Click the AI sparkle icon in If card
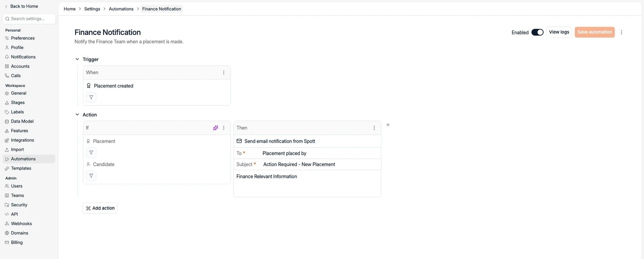 point(216,128)
